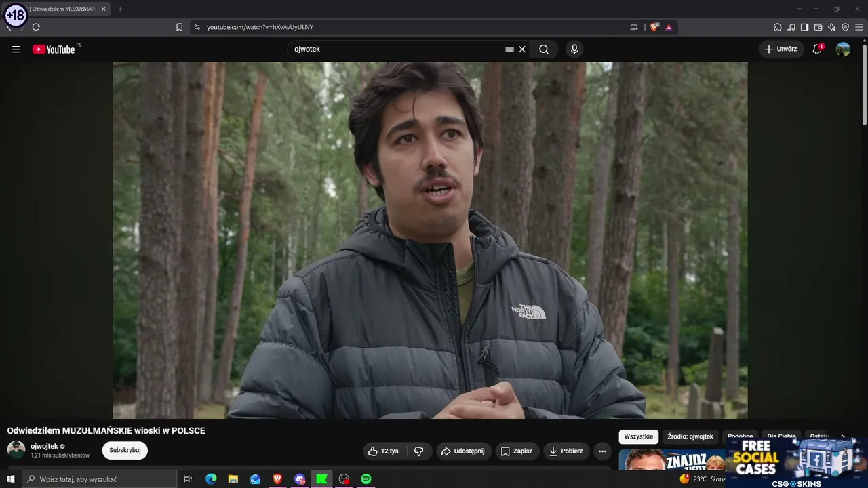Open more actions three-dot menu
This screenshot has width=868, height=488.
tap(602, 451)
